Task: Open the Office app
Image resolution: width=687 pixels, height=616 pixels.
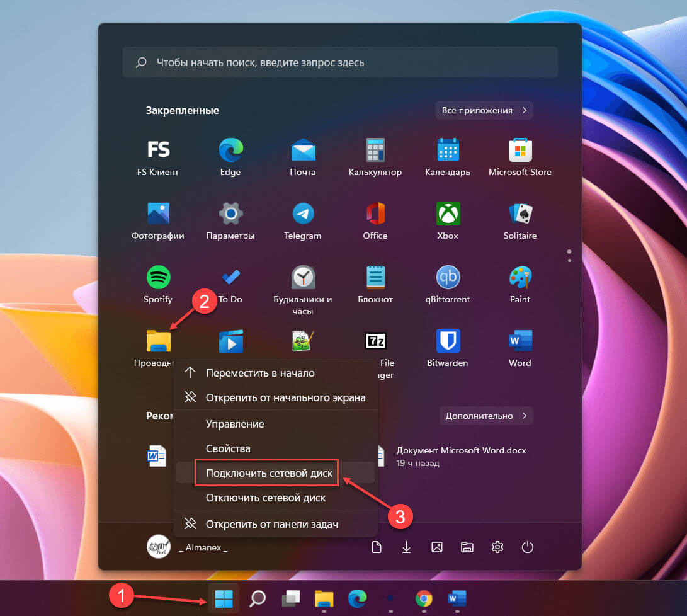Action: (375, 221)
